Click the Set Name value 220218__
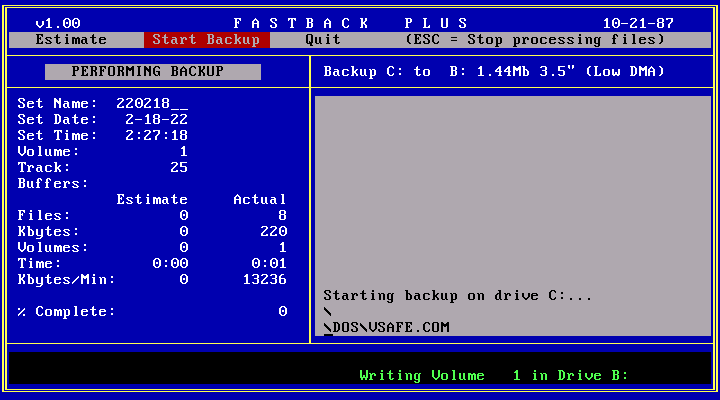The width and height of the screenshot is (720, 400). tap(152, 103)
